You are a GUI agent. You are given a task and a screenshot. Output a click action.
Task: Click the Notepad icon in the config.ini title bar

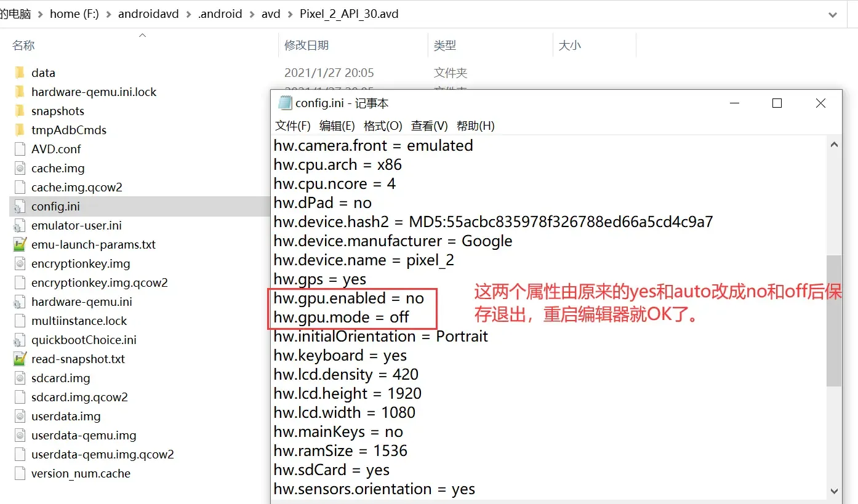[x=284, y=103]
